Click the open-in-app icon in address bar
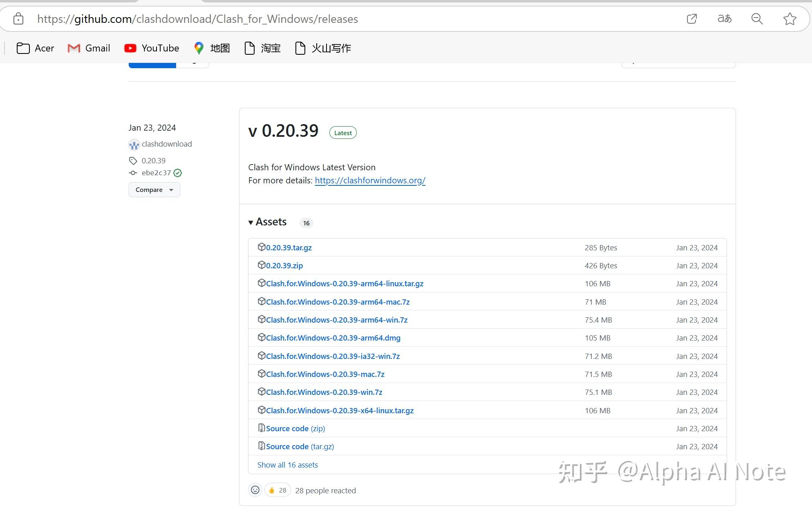 (691, 19)
